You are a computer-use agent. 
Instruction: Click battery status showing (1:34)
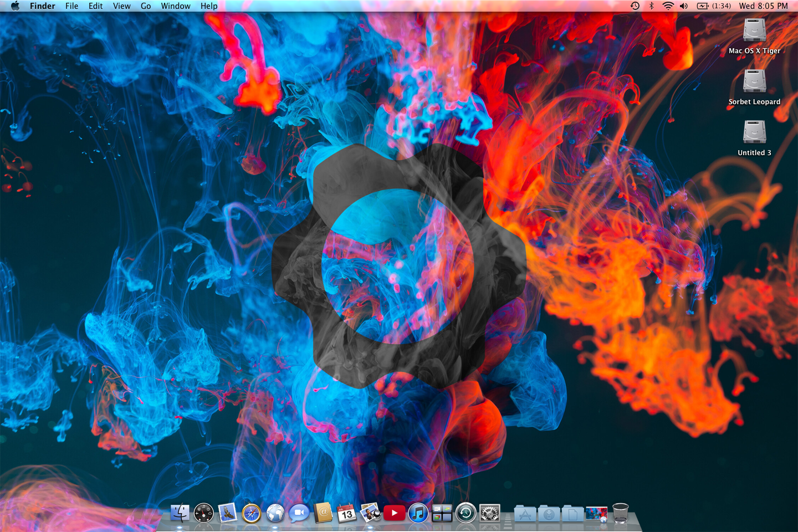pos(714,6)
